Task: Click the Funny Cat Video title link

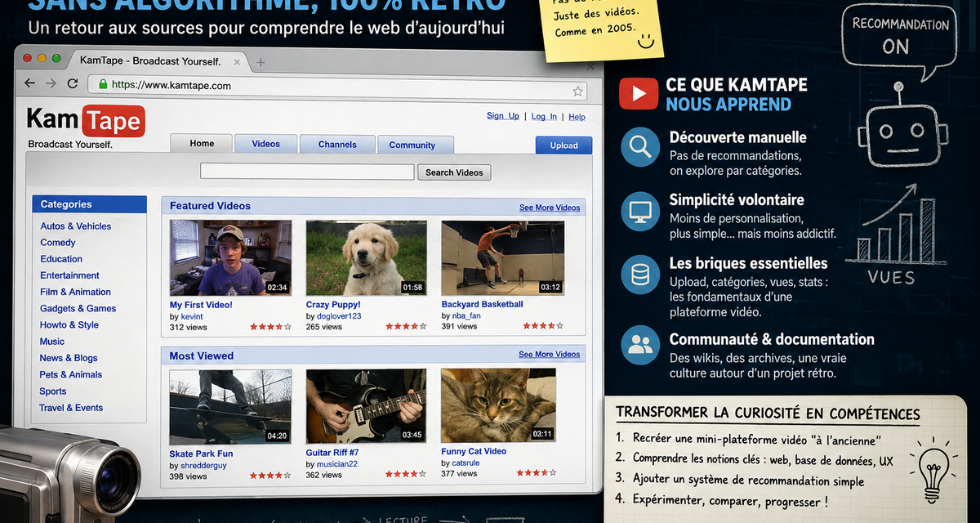Action: 474,451
